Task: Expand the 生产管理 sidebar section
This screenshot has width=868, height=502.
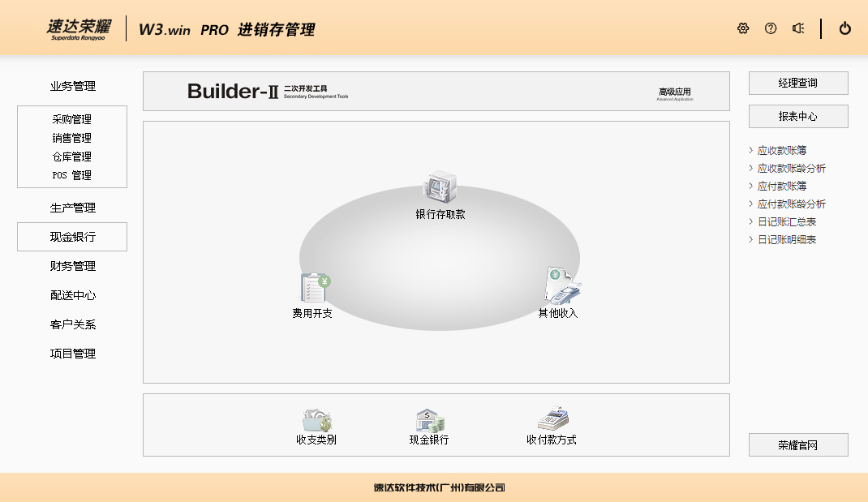Action: pyautogui.click(x=72, y=208)
